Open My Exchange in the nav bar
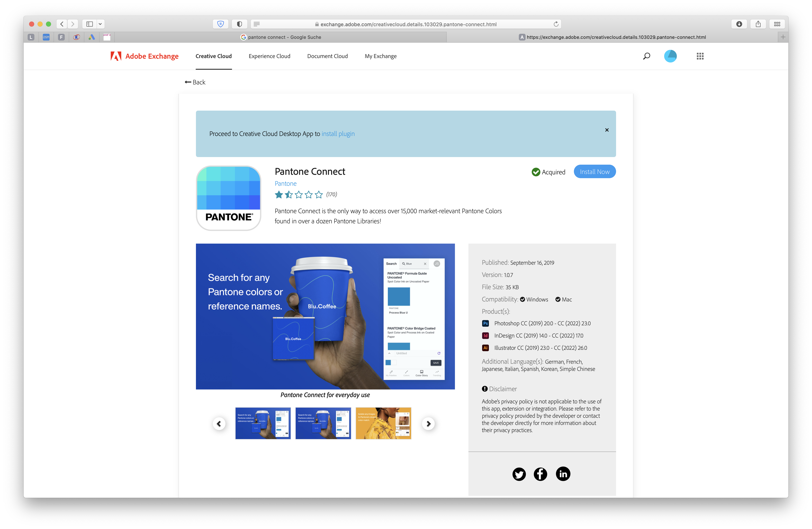812x529 pixels. click(380, 56)
